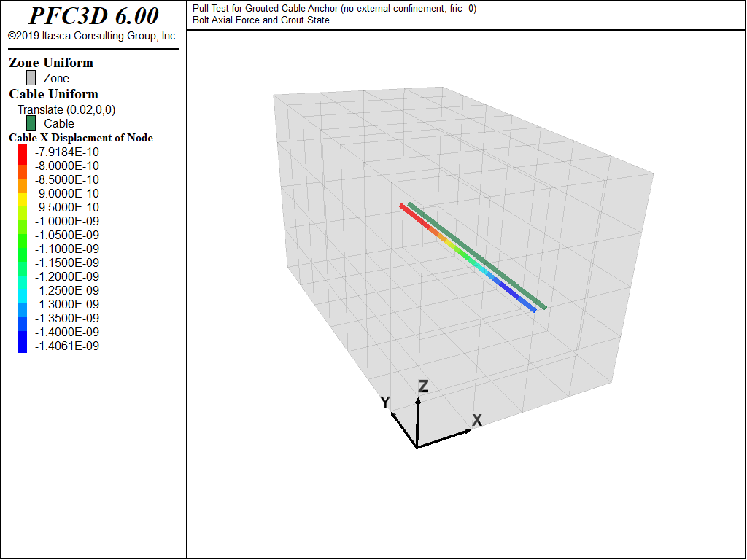Click the -1.1500E-09 legend value
The height and width of the screenshot is (560, 747).
[67, 262]
